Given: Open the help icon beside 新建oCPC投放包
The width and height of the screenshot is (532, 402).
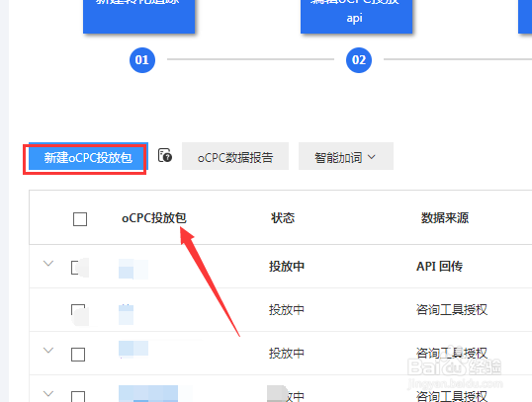Looking at the screenshot, I should click(x=165, y=156).
